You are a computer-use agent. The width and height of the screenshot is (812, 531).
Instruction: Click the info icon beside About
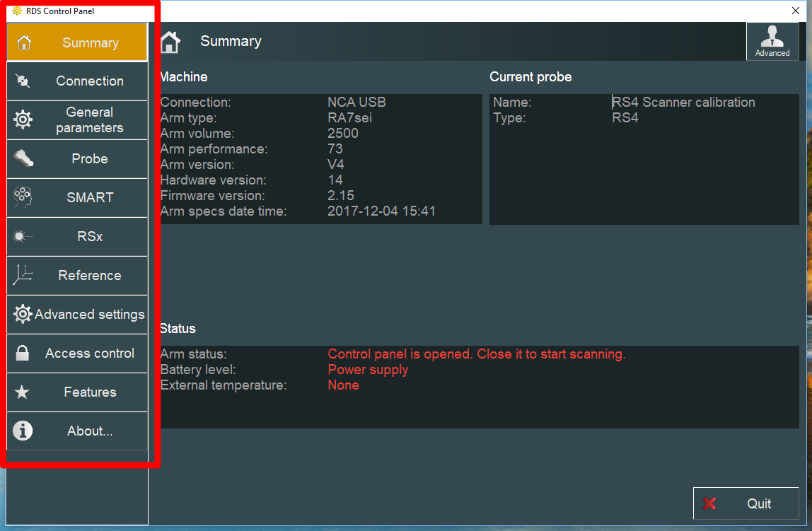pos(23,431)
